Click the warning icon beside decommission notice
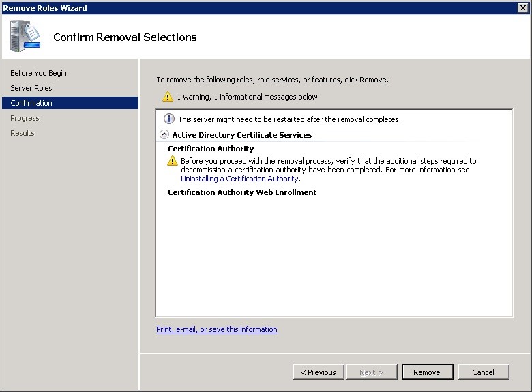The image size is (532, 392). [173, 160]
